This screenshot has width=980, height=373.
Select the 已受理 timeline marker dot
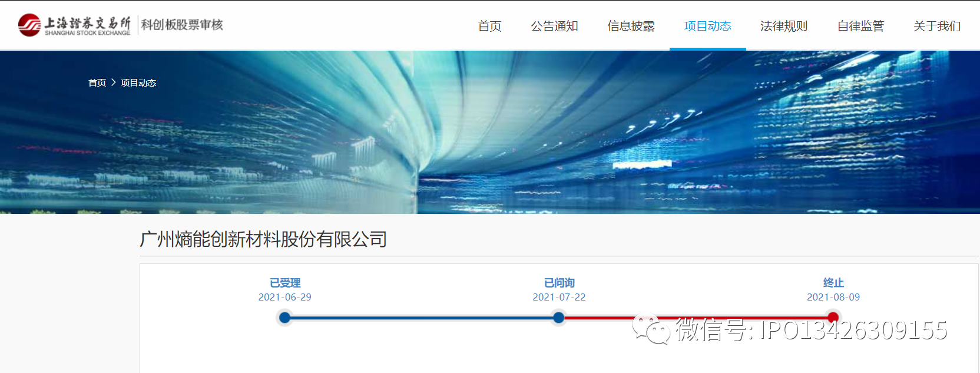coord(285,318)
